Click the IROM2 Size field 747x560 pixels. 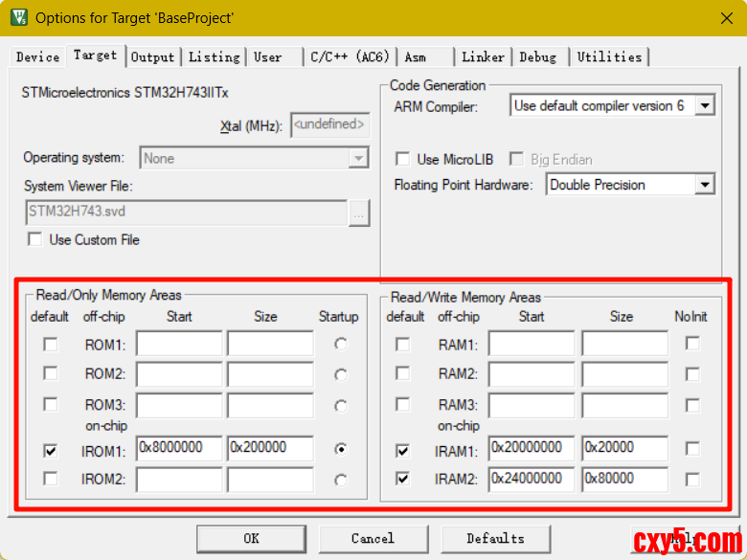point(271,479)
